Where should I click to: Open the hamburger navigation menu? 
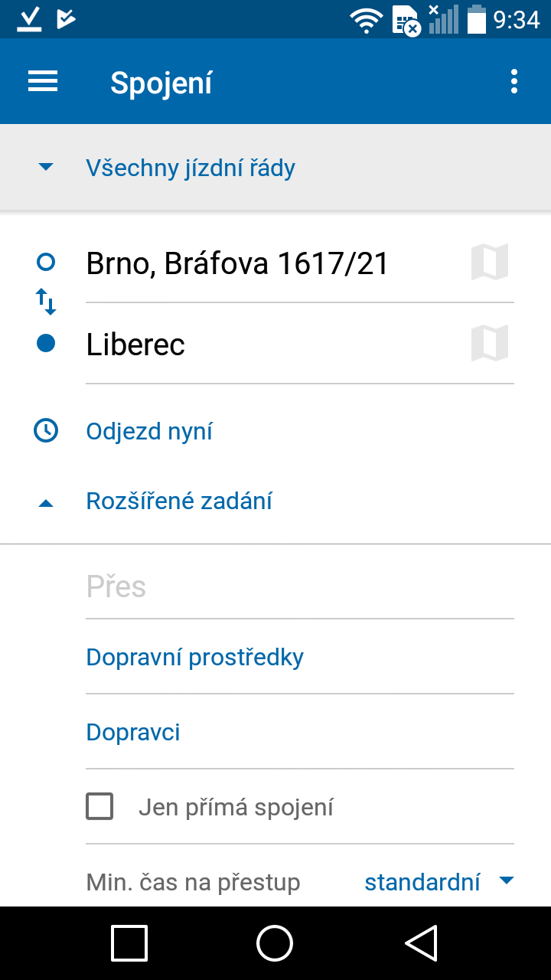coord(43,82)
